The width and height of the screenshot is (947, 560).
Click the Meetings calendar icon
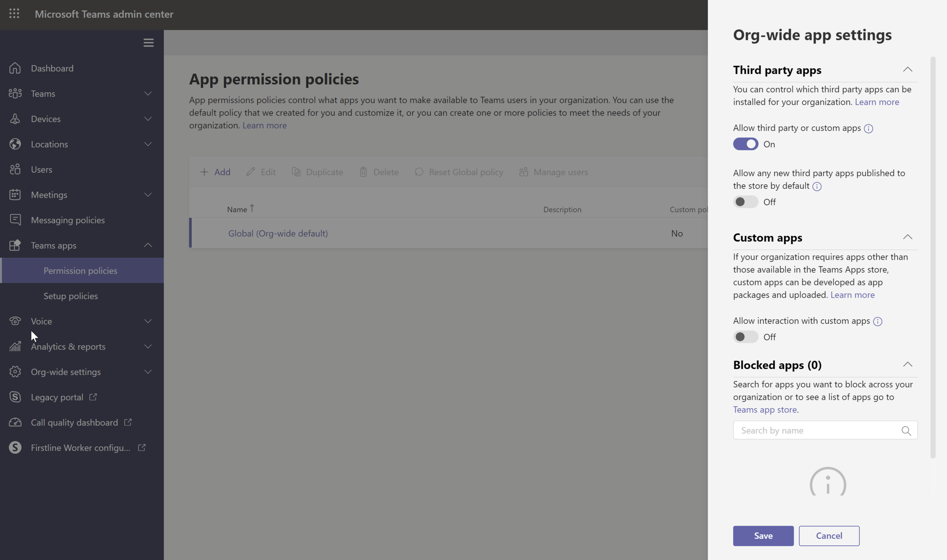pos(15,194)
